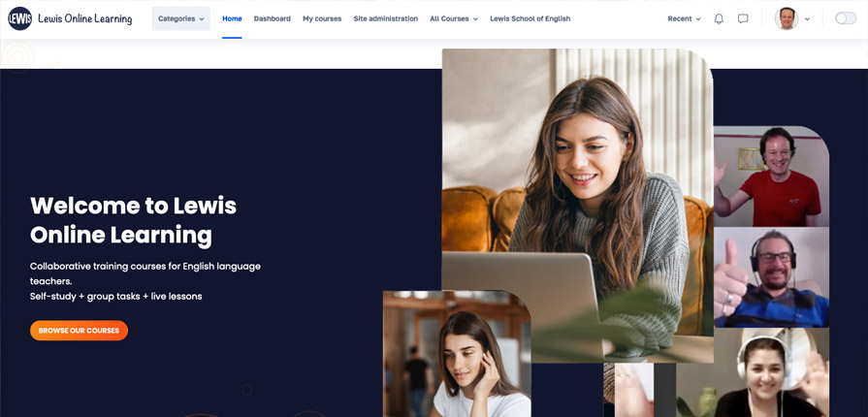Click the Lewis Online Learning site name
Image resolution: width=868 pixels, height=417 pixels.
[84, 18]
